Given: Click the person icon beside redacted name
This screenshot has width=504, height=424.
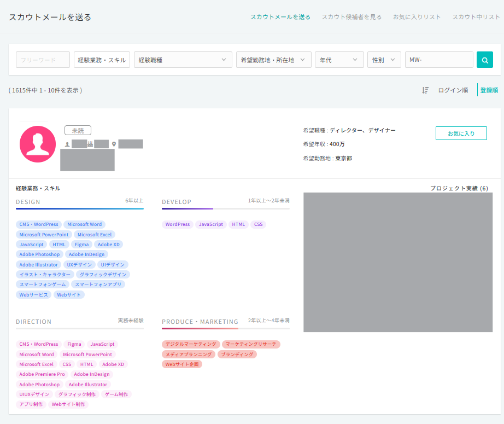Looking at the screenshot, I should (x=67, y=144).
